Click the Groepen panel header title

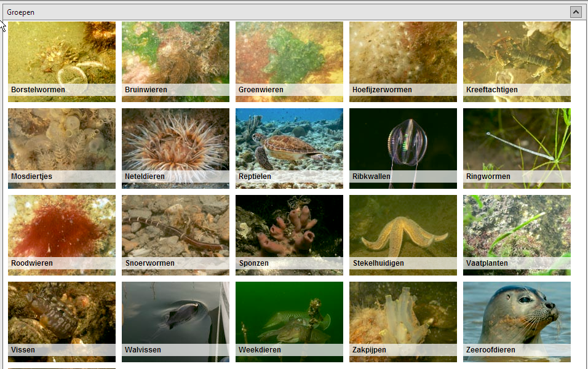[21, 12]
